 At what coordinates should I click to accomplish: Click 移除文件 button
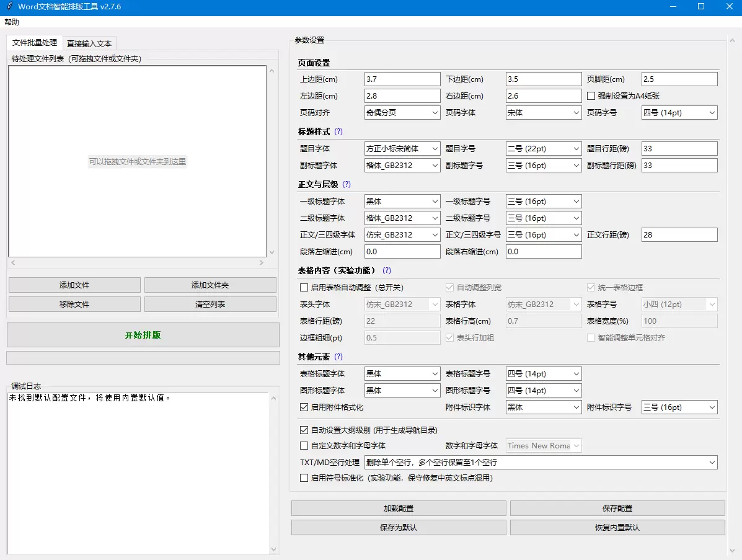pyautogui.click(x=74, y=304)
